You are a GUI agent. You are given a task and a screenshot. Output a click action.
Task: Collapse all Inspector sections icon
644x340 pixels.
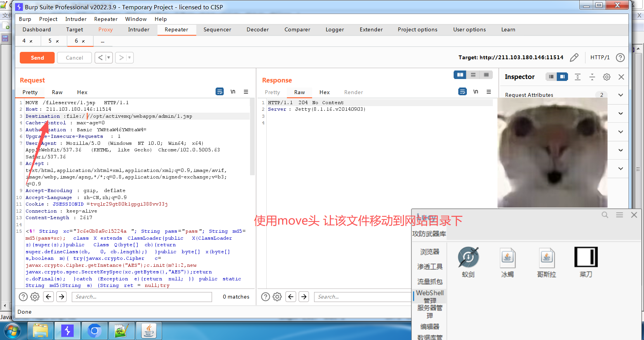point(592,77)
